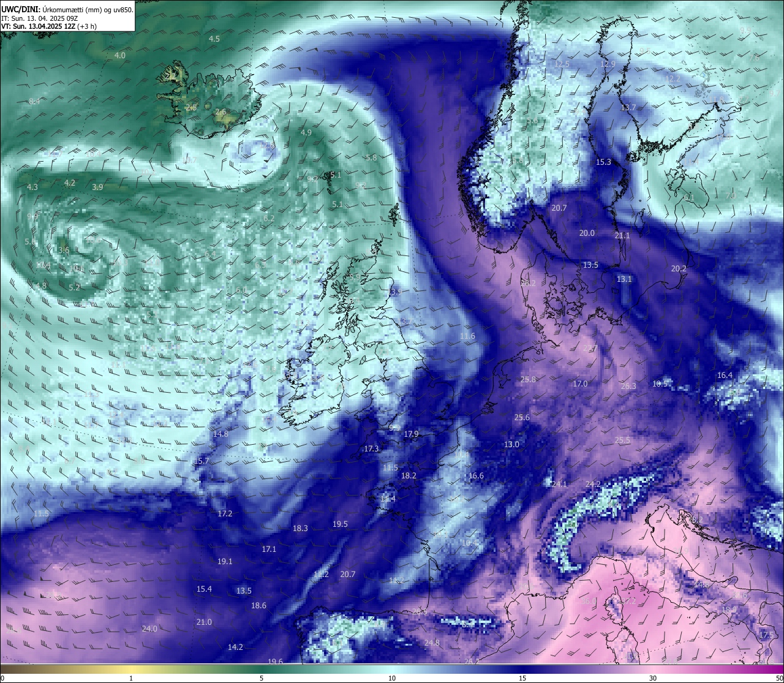Select the VT: Sun. 13.04.2025 12Z line
This screenshot has height=683, width=784.
[48, 26]
